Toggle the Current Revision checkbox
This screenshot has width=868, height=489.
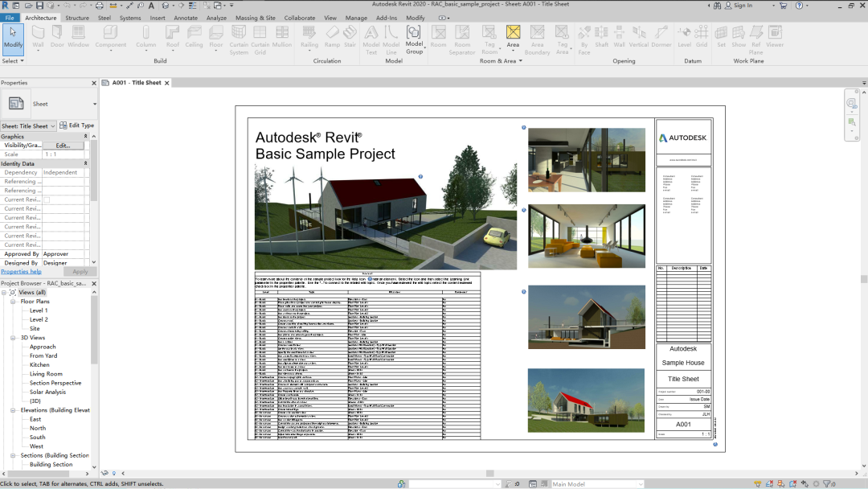[47, 200]
